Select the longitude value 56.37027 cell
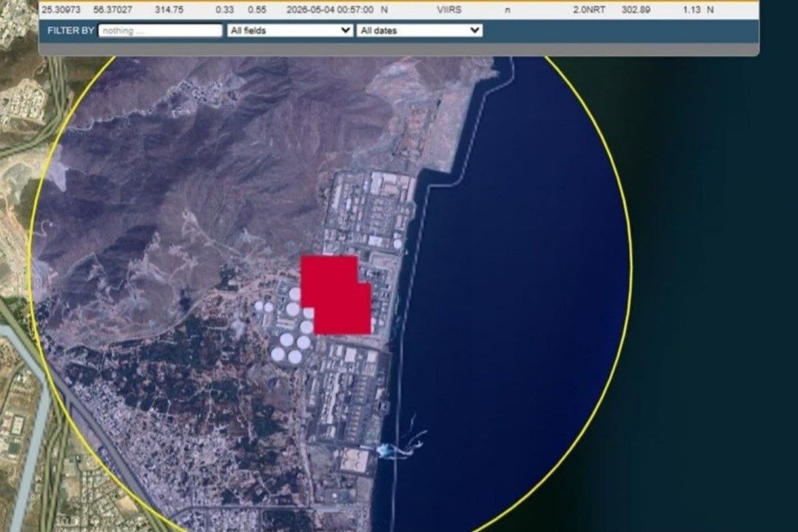The width and height of the screenshot is (798, 532). point(113,10)
